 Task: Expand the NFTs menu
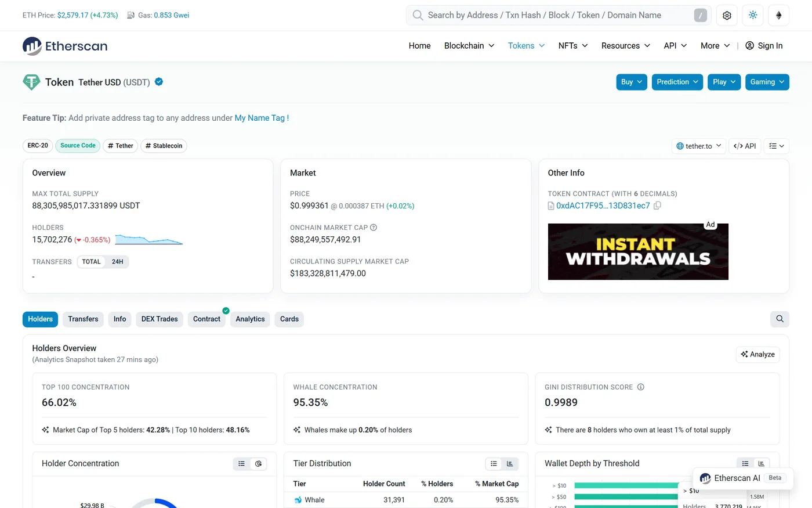point(573,46)
